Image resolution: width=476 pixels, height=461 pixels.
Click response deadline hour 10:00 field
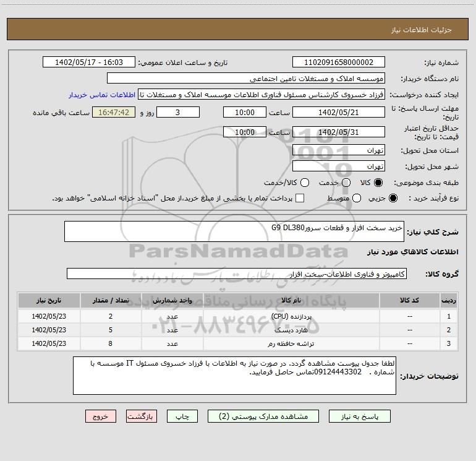245,112
